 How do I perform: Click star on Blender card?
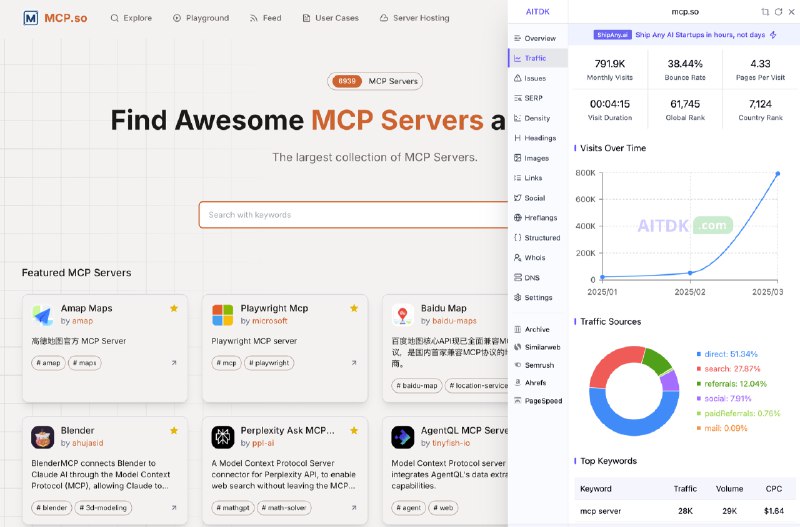(x=174, y=431)
